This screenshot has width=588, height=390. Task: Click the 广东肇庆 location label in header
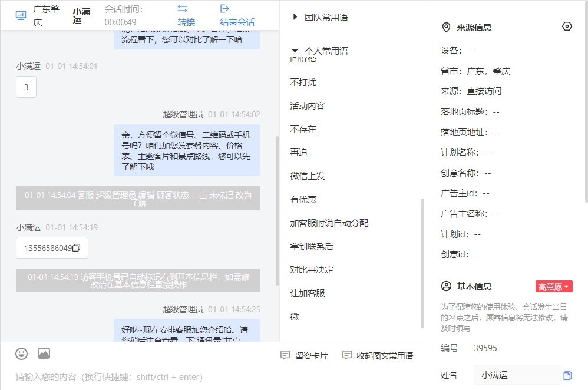46,15
